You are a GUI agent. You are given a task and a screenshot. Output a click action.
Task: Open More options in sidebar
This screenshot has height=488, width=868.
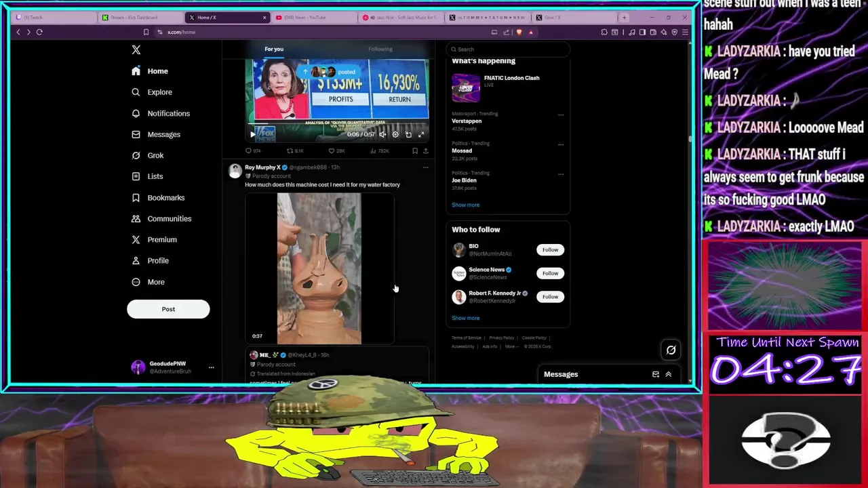[149, 282]
